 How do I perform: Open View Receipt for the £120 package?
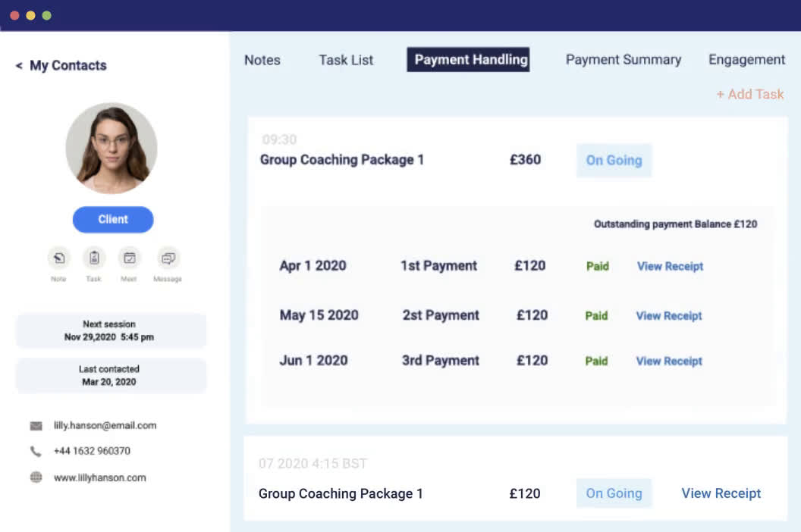click(721, 493)
